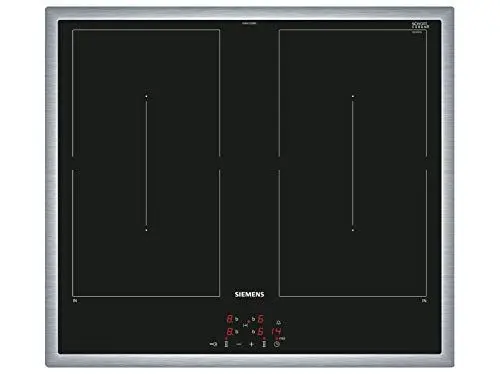
Task: Tap boost 'b' beside the bottom-right 6
Action: pos(253,332)
